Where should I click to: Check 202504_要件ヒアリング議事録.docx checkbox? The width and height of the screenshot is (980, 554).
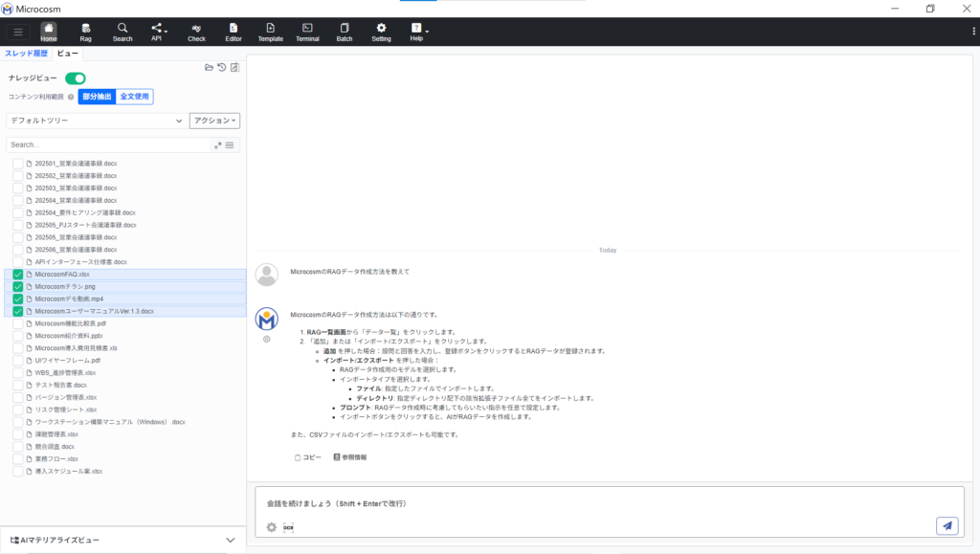[x=17, y=213]
